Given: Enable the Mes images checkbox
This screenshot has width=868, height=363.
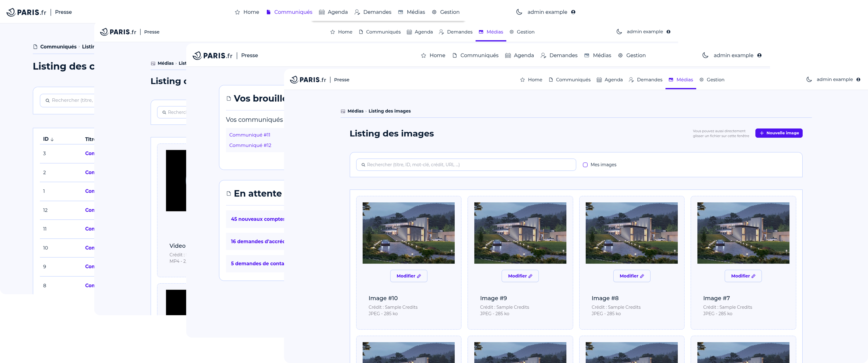Looking at the screenshot, I should [585, 165].
